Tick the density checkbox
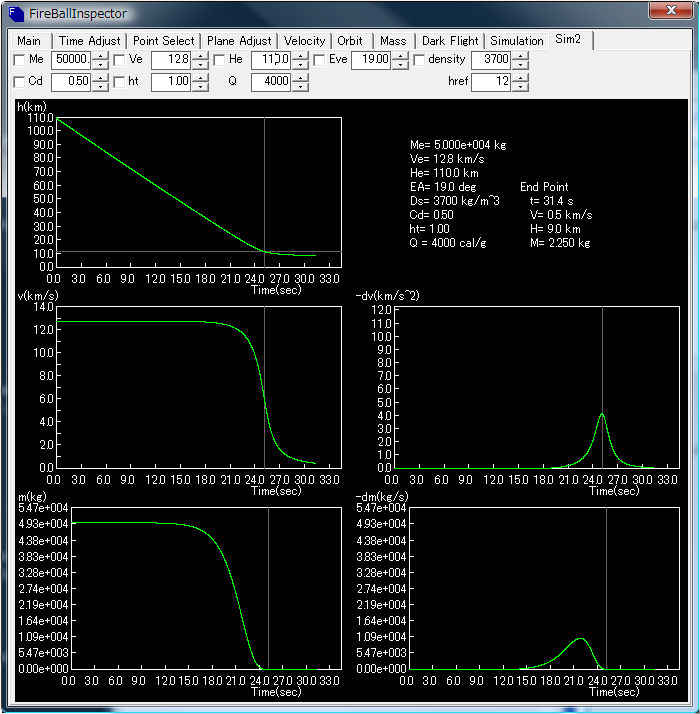700x714 pixels. point(419,60)
